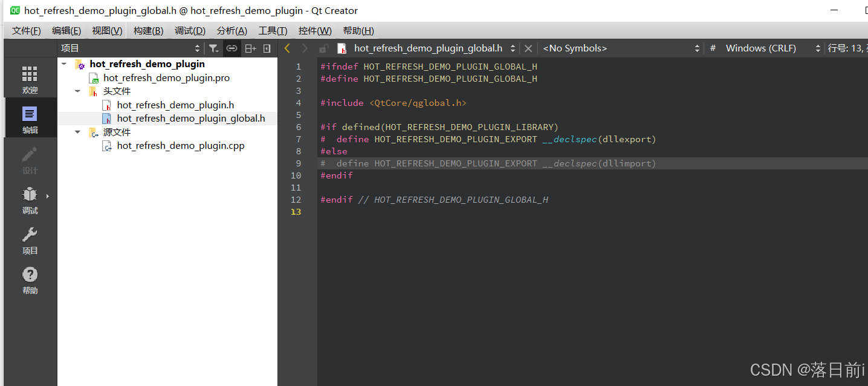This screenshot has height=386, width=868.
Task: Open the open documents file dropdown
Action: pos(435,48)
